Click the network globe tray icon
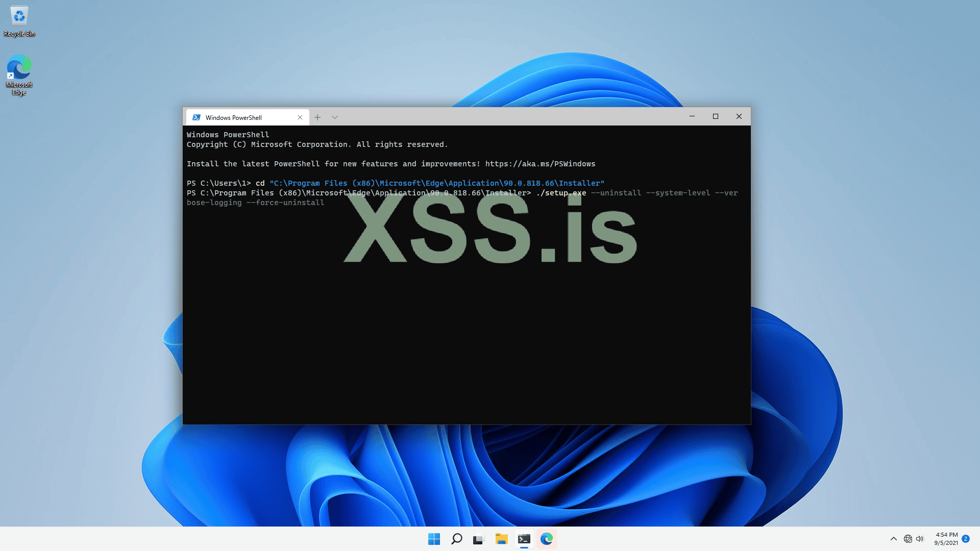The image size is (980, 551). click(908, 539)
